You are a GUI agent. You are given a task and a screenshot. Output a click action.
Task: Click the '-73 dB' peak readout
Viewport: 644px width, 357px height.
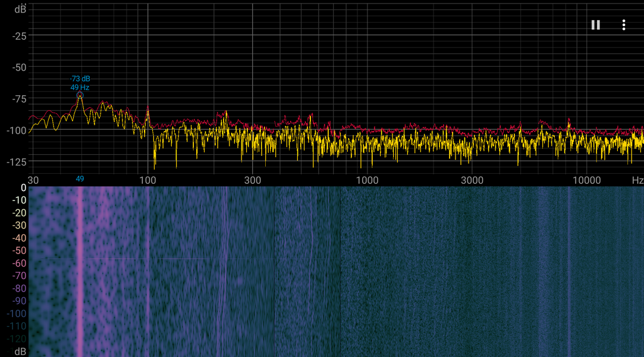(80, 79)
